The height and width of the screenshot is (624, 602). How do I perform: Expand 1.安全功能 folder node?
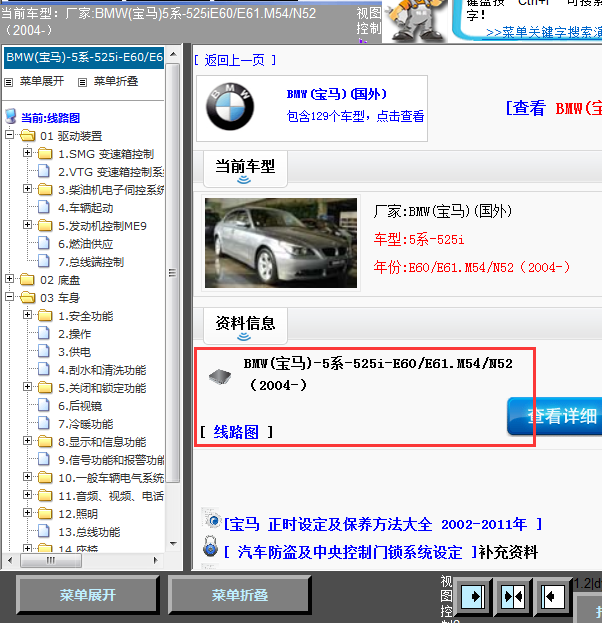[27, 315]
